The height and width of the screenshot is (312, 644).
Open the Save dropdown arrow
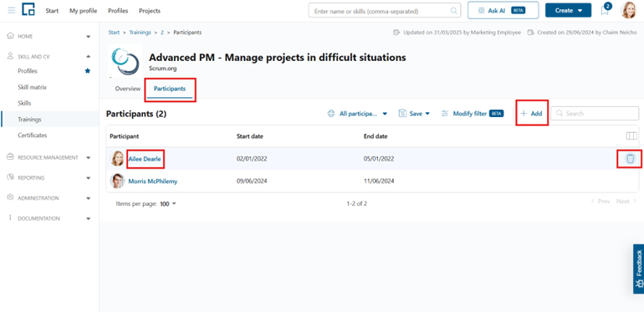(427, 114)
